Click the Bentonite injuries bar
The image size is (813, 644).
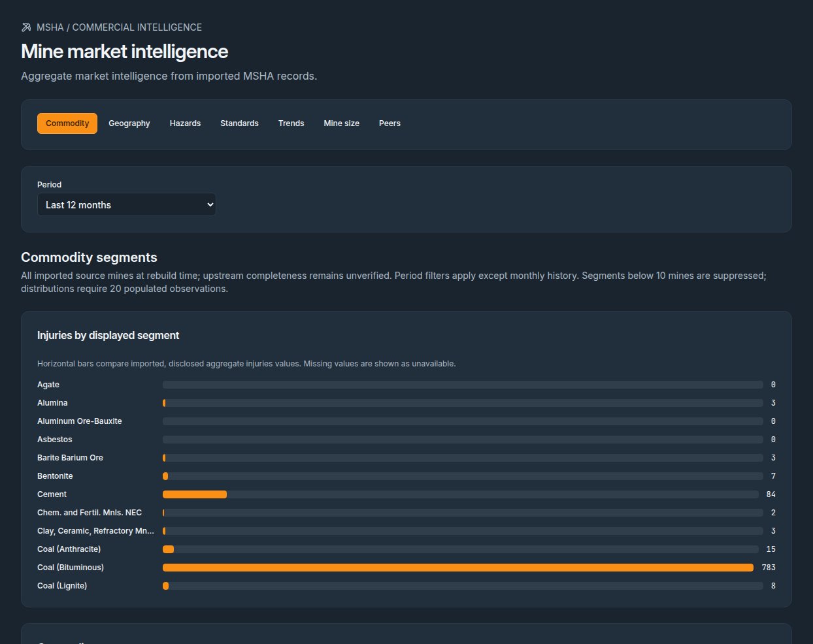165,476
